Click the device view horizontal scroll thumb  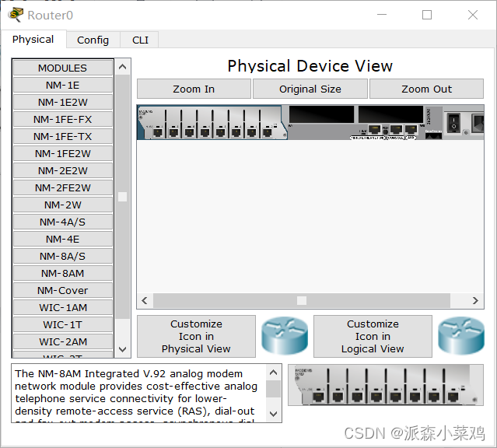[x=302, y=300]
